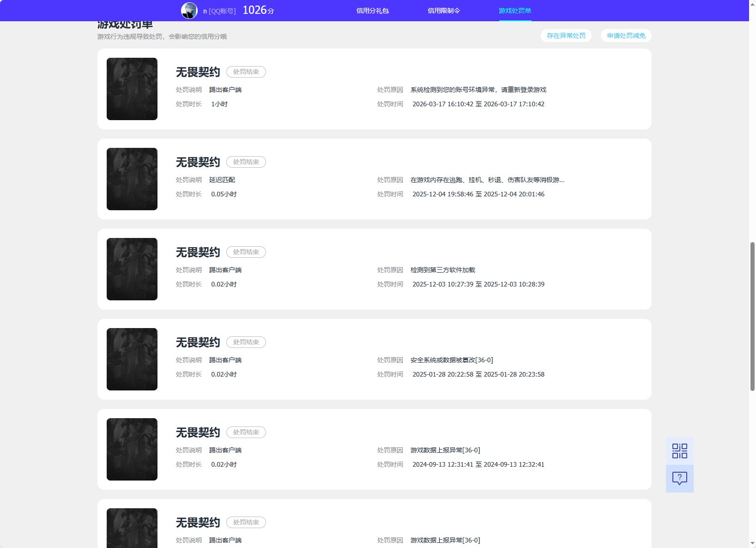The height and width of the screenshot is (548, 756).
Task: Click 处罚结束 badge on 2026-03-17 record
Action: point(246,72)
